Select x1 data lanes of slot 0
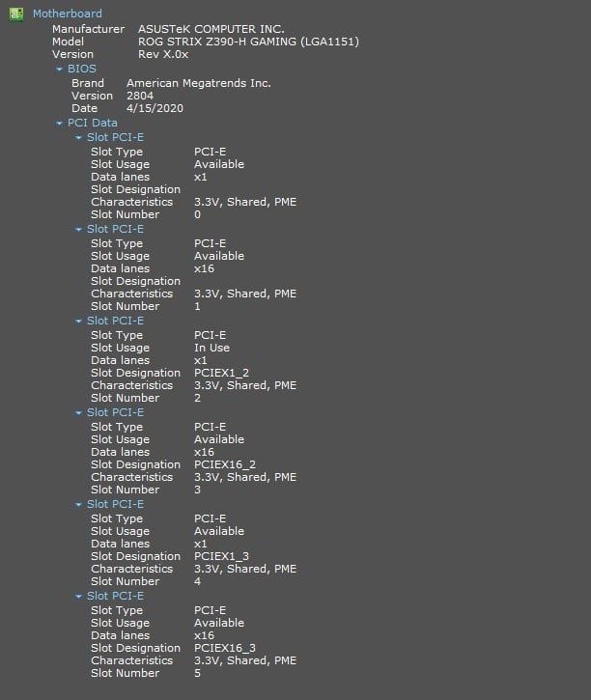 (201, 177)
